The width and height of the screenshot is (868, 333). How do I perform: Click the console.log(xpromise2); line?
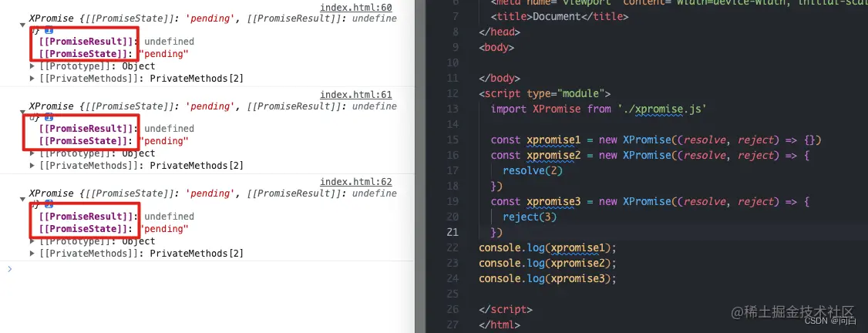tap(547, 263)
